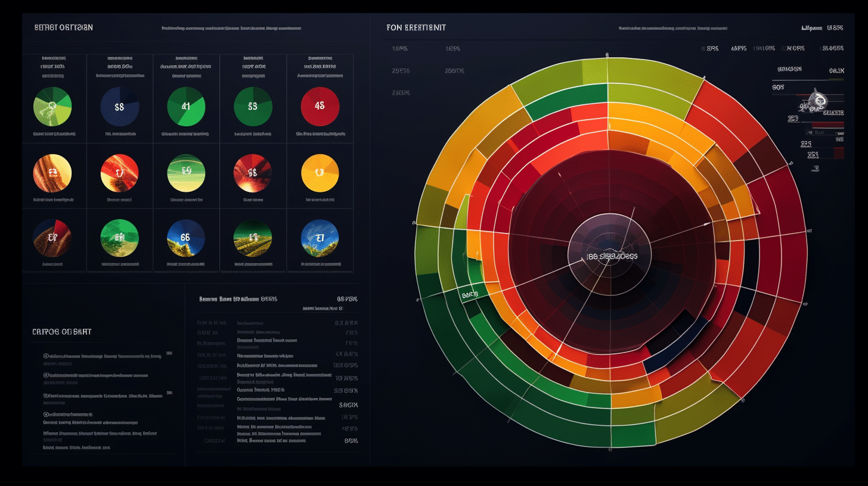Click the dark green circle labeled 53
Image resolution: width=868 pixels, height=486 pixels.
pos(253,107)
